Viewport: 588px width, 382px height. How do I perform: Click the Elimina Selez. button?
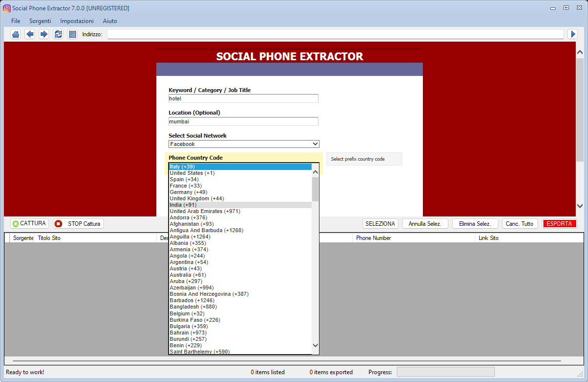[x=475, y=224]
